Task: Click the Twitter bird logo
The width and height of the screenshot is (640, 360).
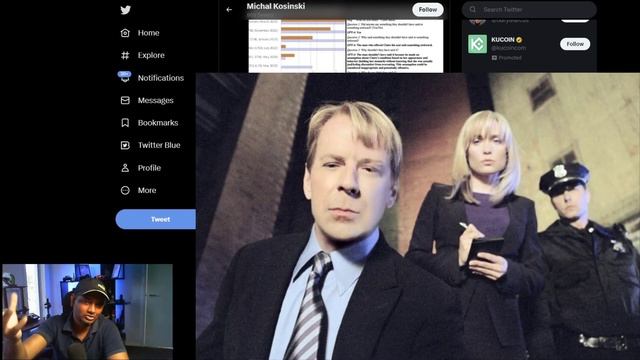Action: pyautogui.click(x=126, y=10)
